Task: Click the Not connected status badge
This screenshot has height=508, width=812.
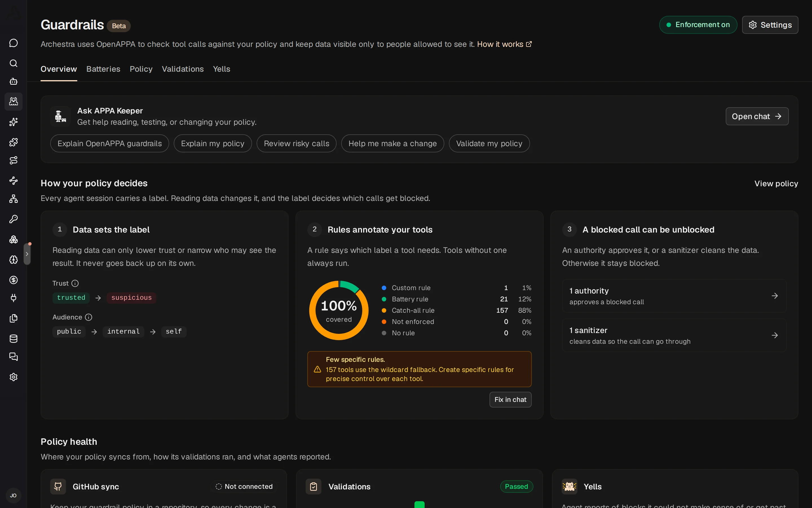Action: tap(244, 487)
